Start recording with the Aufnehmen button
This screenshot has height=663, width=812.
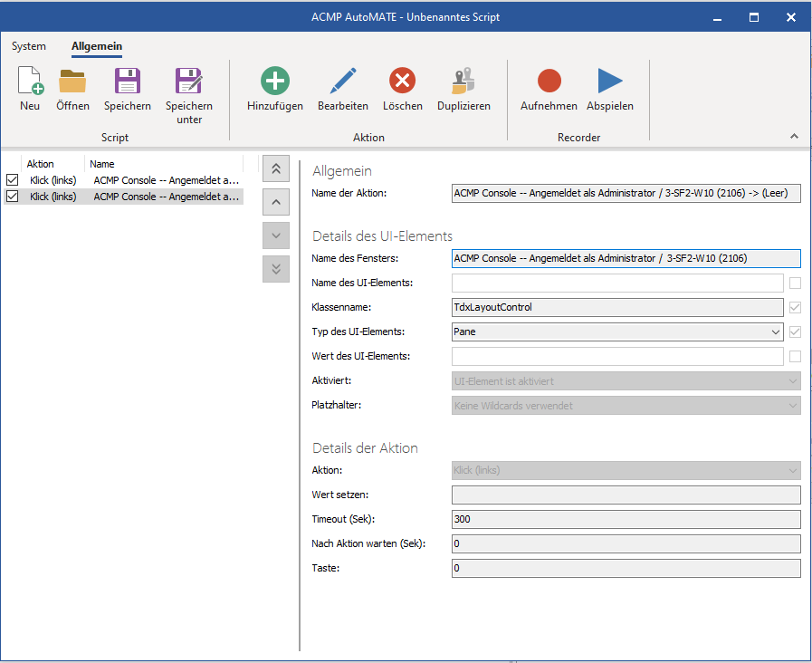tap(549, 88)
